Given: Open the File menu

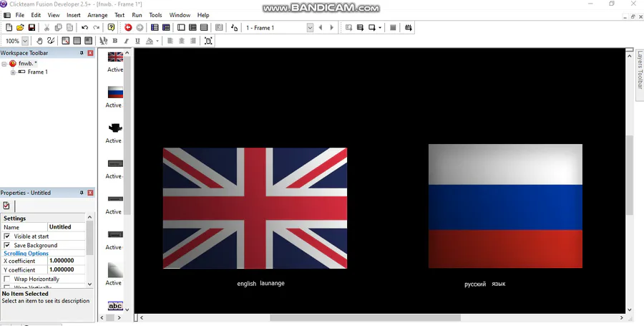Looking at the screenshot, I should [20, 15].
